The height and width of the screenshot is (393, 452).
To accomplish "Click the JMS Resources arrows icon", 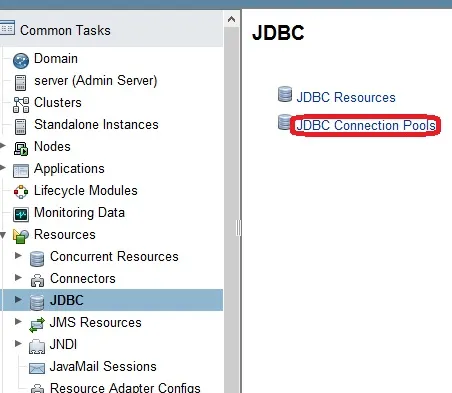I will pos(37,325).
